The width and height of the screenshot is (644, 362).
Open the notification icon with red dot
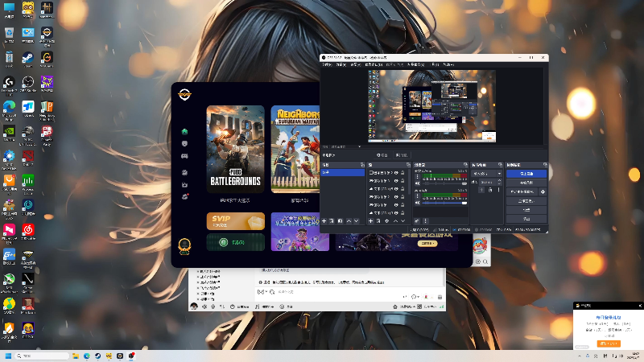point(185,196)
